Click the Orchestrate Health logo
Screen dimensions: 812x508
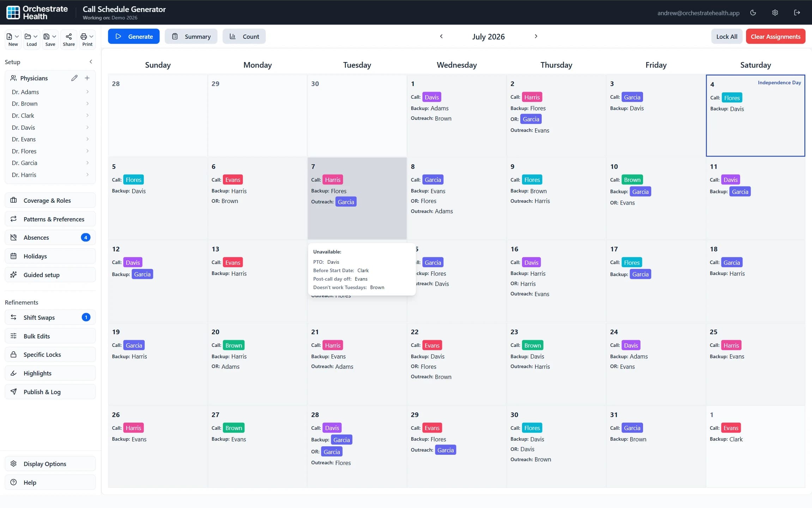pyautogui.click(x=37, y=12)
